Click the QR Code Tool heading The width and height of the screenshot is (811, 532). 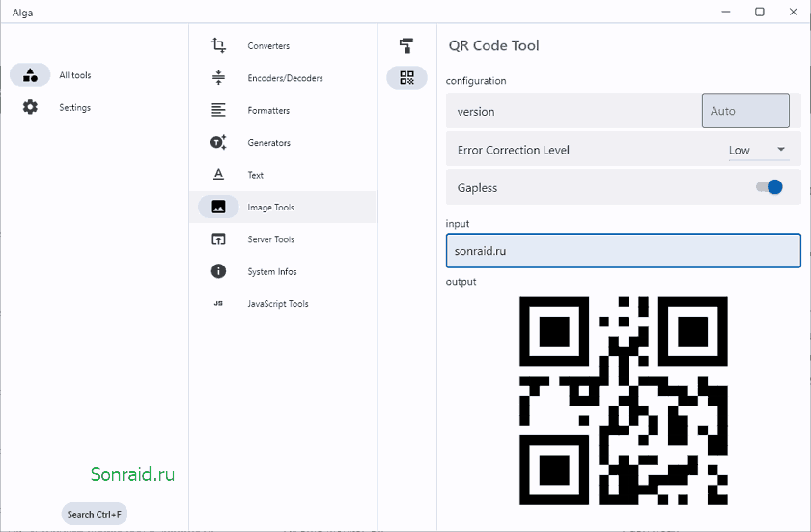(x=494, y=45)
